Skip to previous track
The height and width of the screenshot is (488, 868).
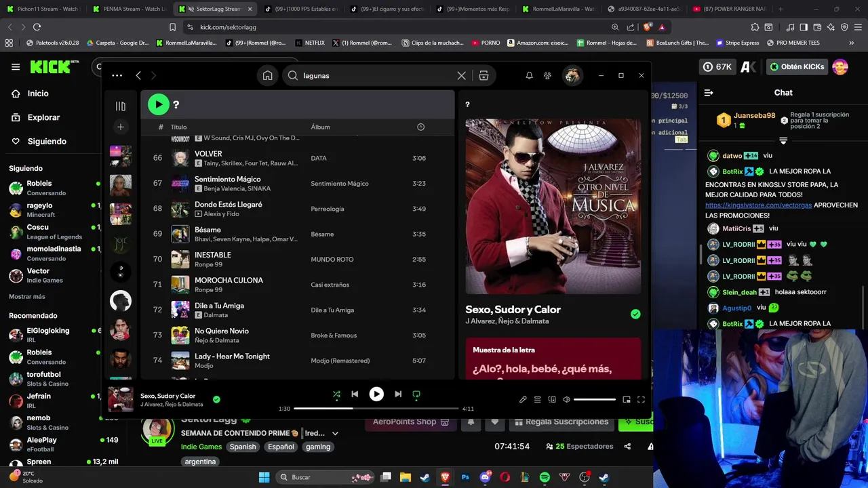click(355, 394)
